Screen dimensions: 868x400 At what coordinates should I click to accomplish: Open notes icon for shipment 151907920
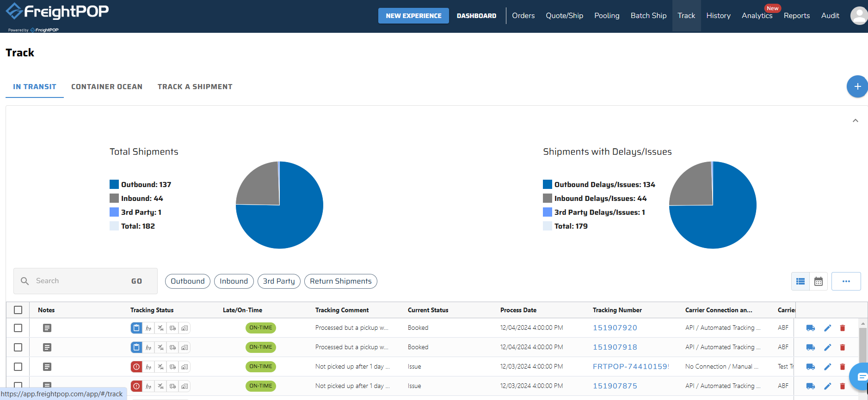point(47,328)
